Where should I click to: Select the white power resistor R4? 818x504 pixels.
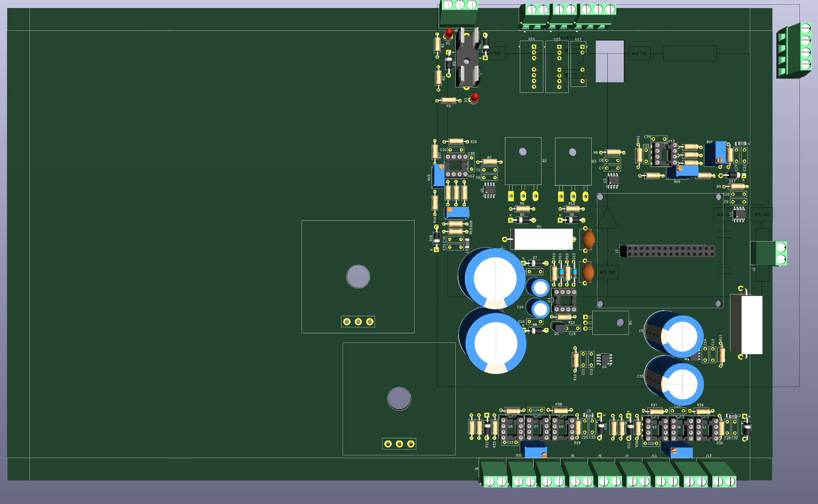click(542, 239)
